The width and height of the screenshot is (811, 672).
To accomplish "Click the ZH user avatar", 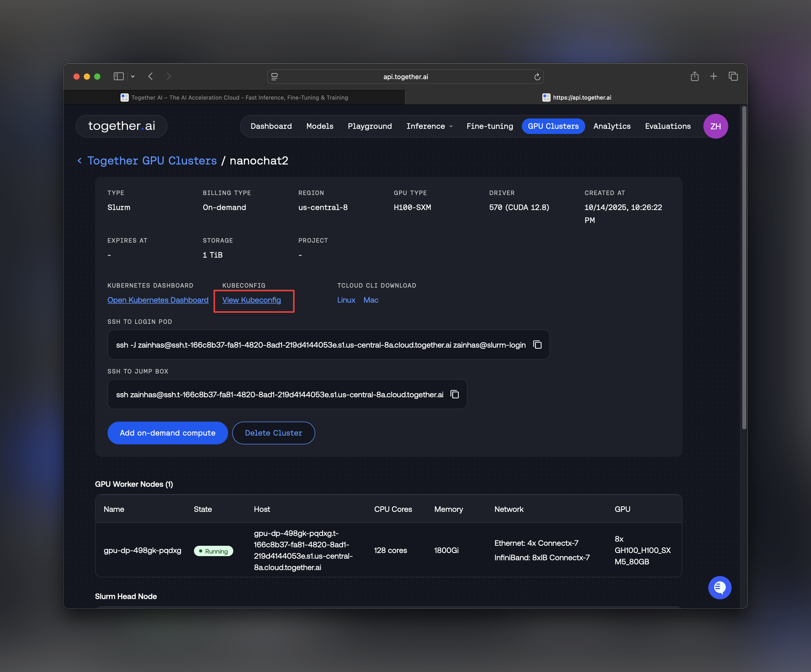I will point(715,126).
